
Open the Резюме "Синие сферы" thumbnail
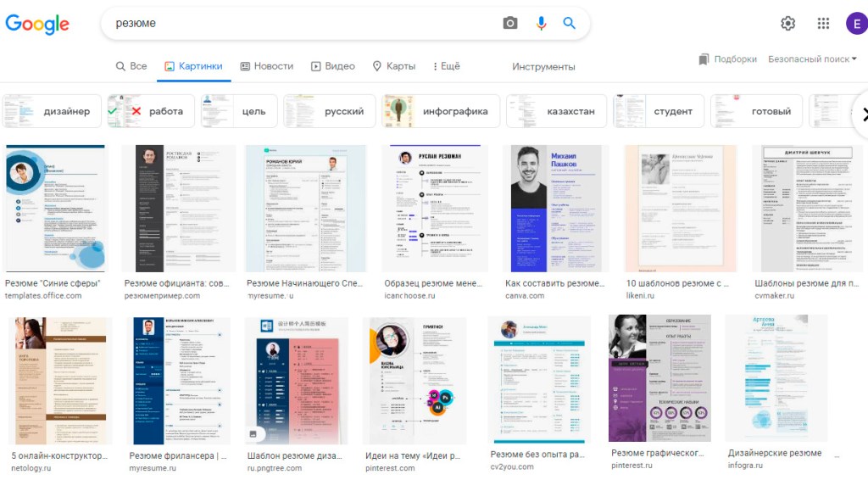pos(55,208)
